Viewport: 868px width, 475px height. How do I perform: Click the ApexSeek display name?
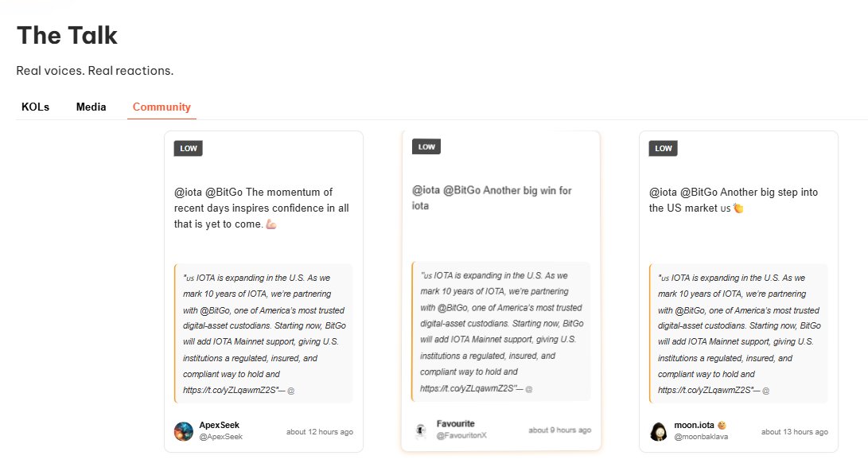[x=219, y=425]
